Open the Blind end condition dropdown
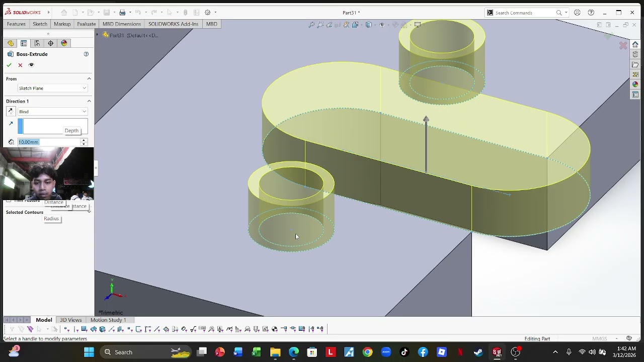 point(52,111)
